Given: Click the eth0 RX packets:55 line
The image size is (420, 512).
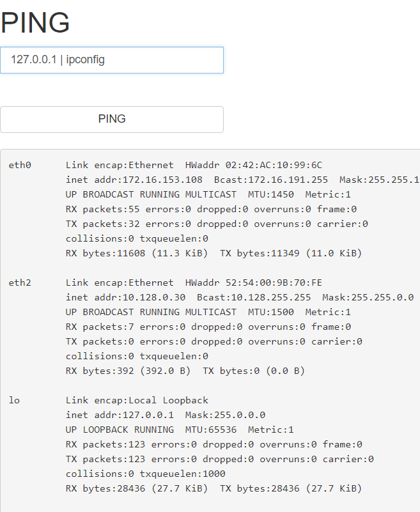Looking at the screenshot, I should coord(211,209).
